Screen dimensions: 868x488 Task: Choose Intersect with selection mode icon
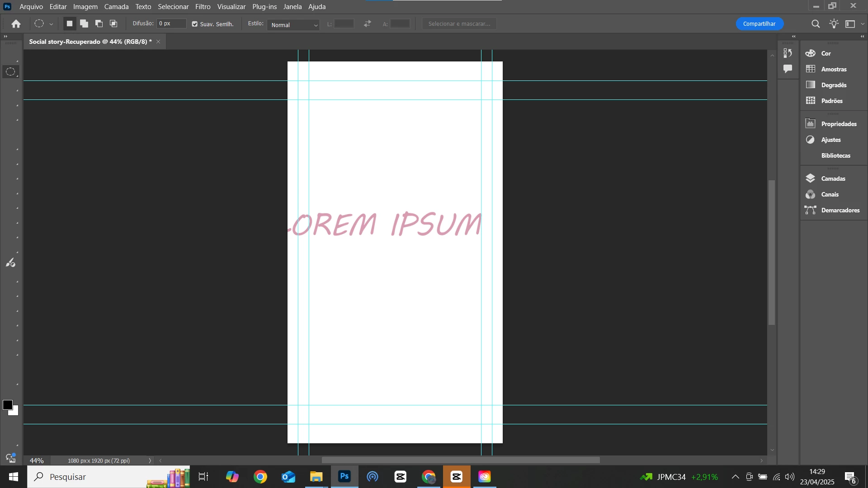coord(113,24)
